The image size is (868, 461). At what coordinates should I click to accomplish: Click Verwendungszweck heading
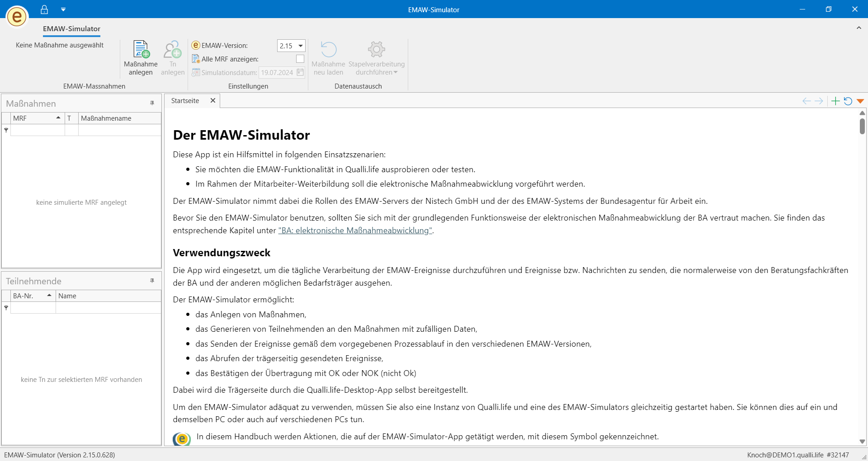pyautogui.click(x=222, y=253)
